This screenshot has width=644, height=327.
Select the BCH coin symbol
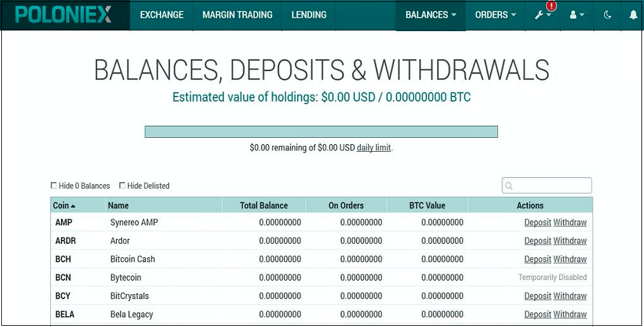tap(63, 259)
